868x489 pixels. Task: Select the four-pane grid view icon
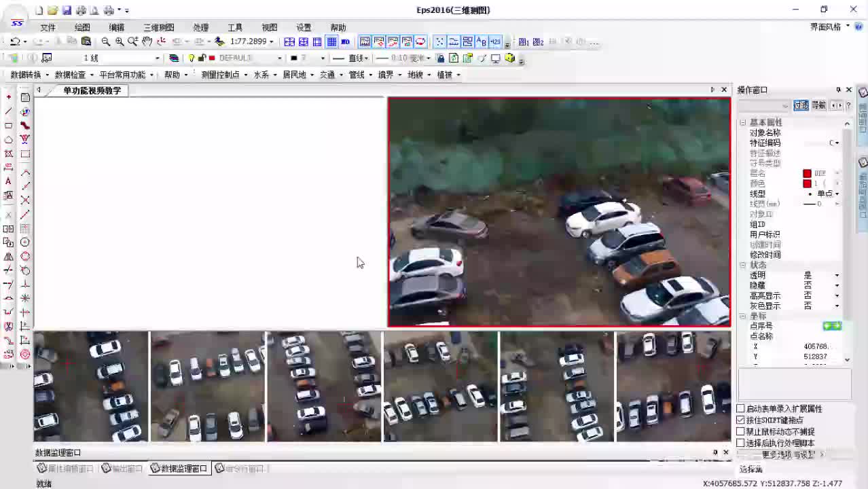tap(289, 41)
